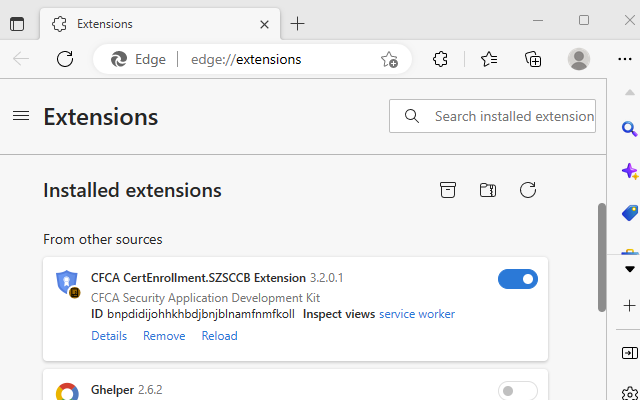Click the Pack extension archive icon
The width and height of the screenshot is (640, 400).
click(448, 190)
